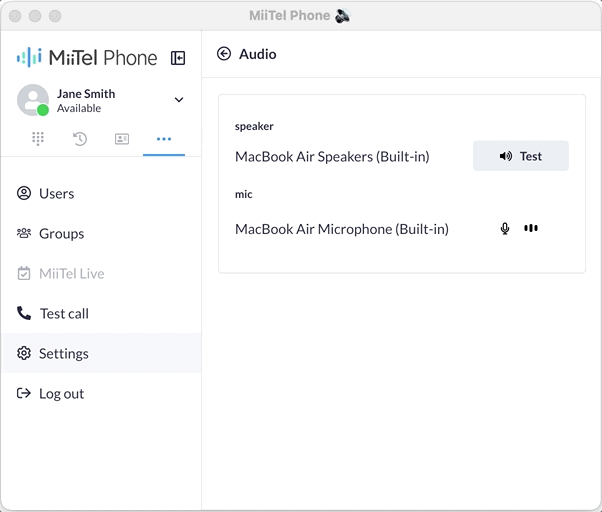Open Users from the sidebar
The height and width of the screenshot is (512, 602).
[x=56, y=194]
